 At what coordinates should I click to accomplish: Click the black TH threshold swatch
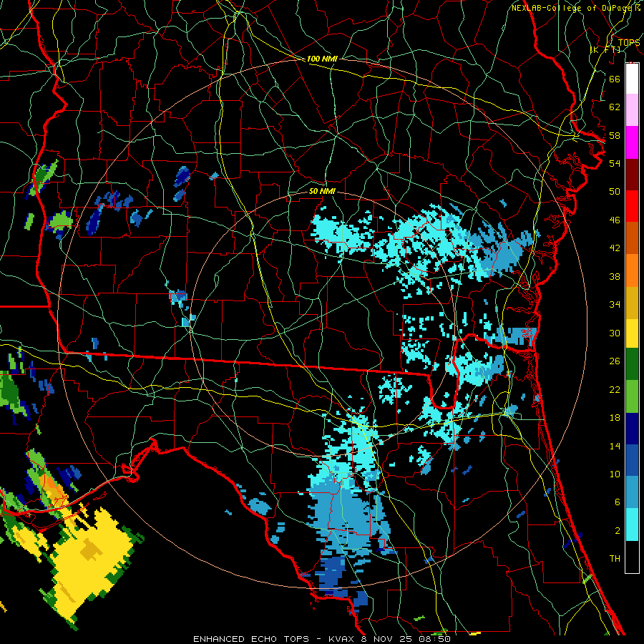pyautogui.click(x=632, y=557)
